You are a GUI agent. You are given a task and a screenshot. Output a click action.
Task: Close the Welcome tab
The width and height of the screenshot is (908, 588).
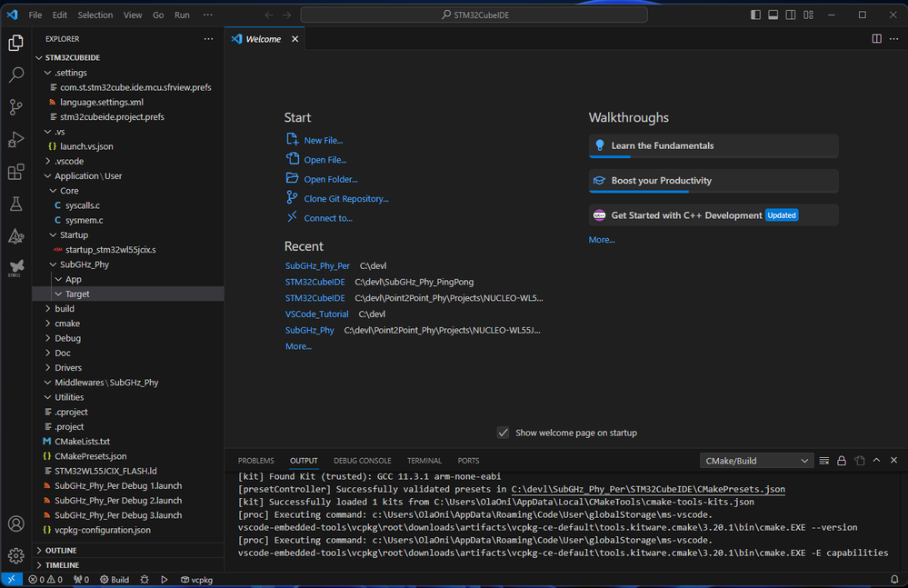coord(294,39)
